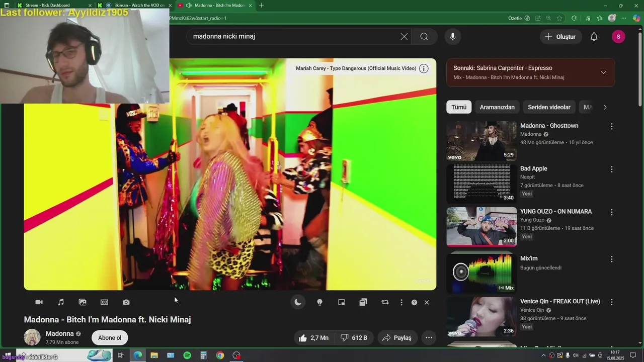The image size is (644, 362).
Task: Click the video title text
Action: 107,320
